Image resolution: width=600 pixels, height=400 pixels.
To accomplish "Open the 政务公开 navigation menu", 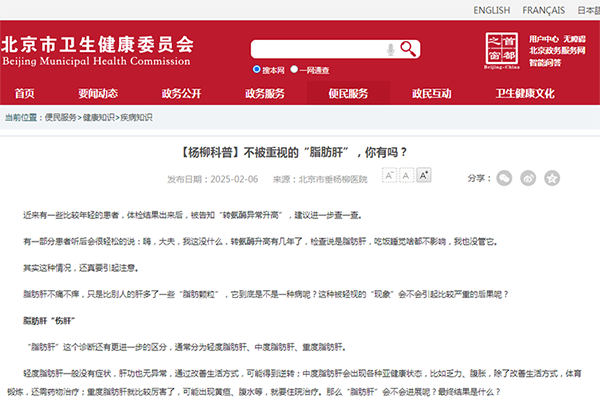I will (182, 93).
